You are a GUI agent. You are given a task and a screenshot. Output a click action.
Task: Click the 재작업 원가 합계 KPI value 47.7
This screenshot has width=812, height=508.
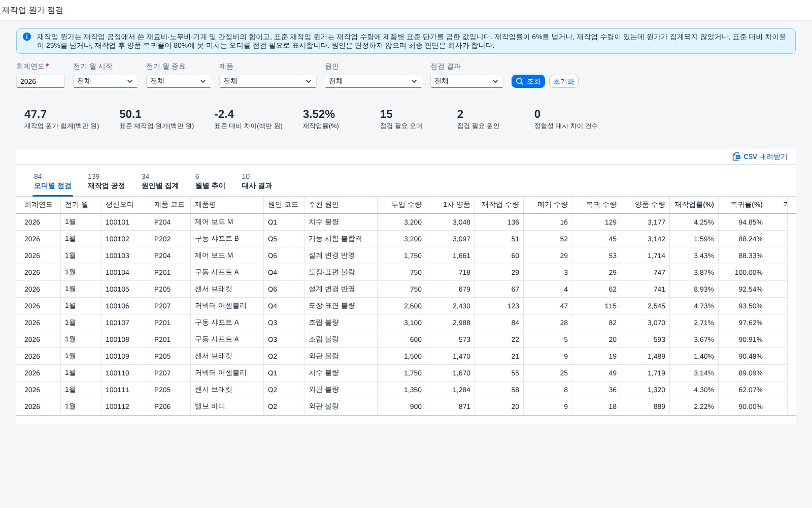(35, 114)
